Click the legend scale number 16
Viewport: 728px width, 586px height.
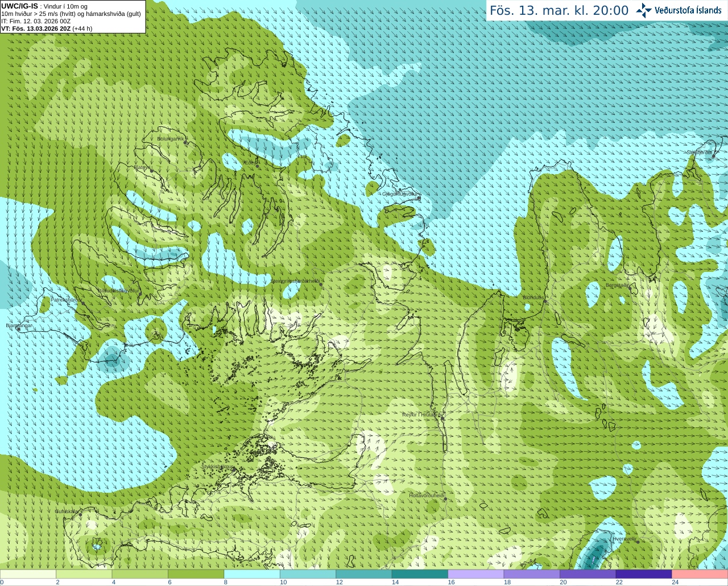tap(451, 582)
